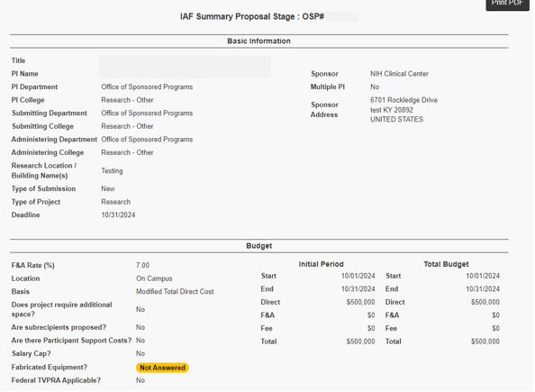Select the Research Location value Testing
Viewport: 535px width, 392px height.
pos(113,171)
